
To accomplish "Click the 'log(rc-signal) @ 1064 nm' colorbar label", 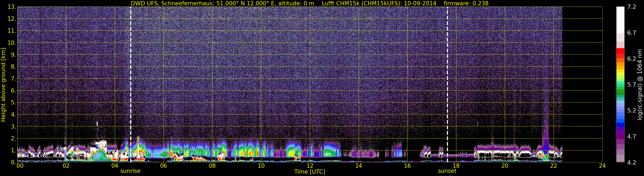I will pyautogui.click(x=640, y=85).
